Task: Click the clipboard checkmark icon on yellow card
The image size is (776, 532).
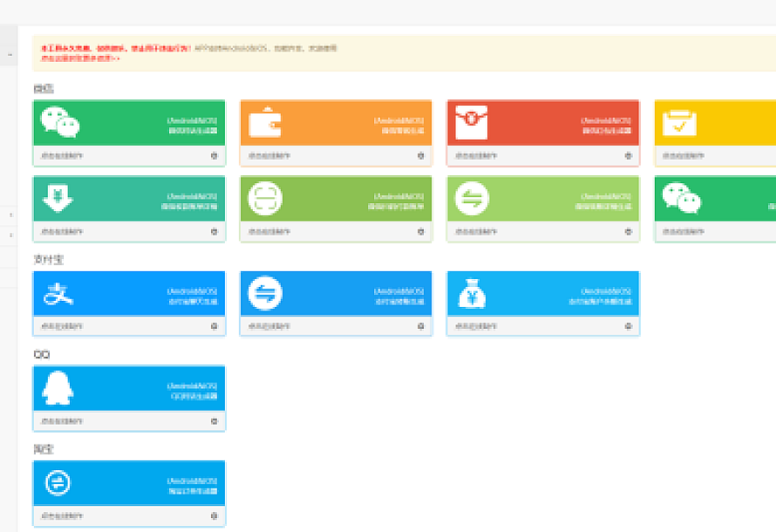Action: pyautogui.click(x=679, y=123)
